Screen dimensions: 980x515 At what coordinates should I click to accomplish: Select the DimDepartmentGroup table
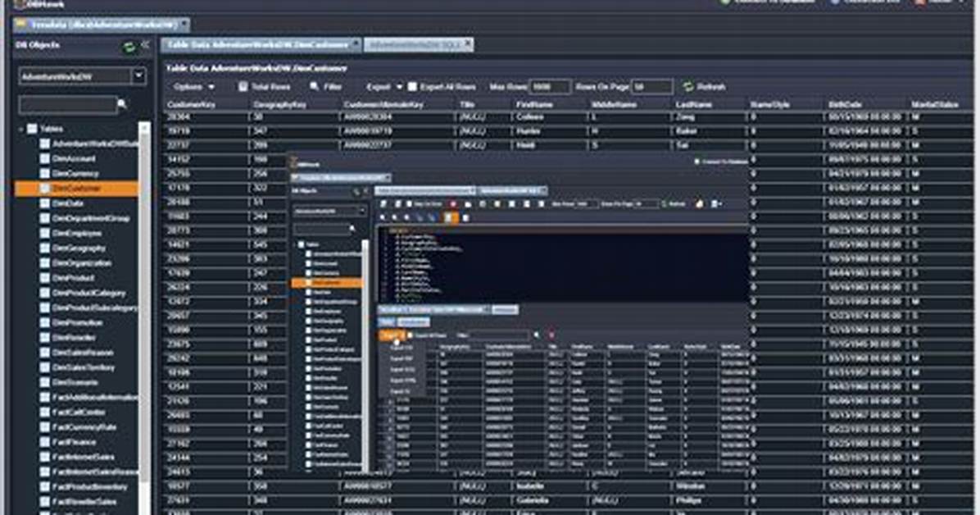click(91, 218)
